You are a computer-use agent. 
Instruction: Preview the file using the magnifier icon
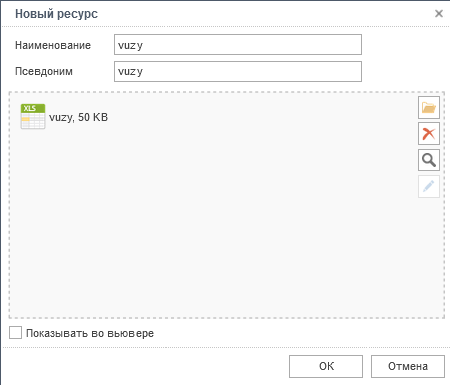[429, 160]
